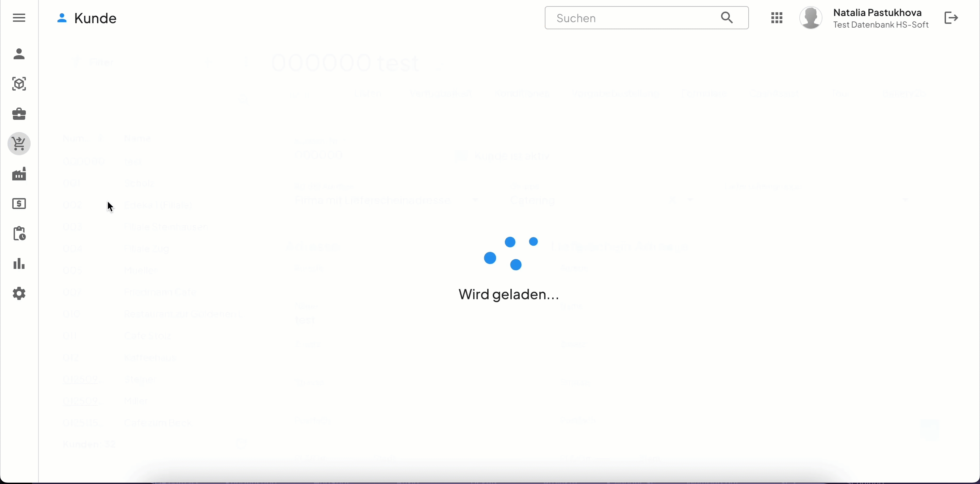Open the factory production module

(19, 174)
